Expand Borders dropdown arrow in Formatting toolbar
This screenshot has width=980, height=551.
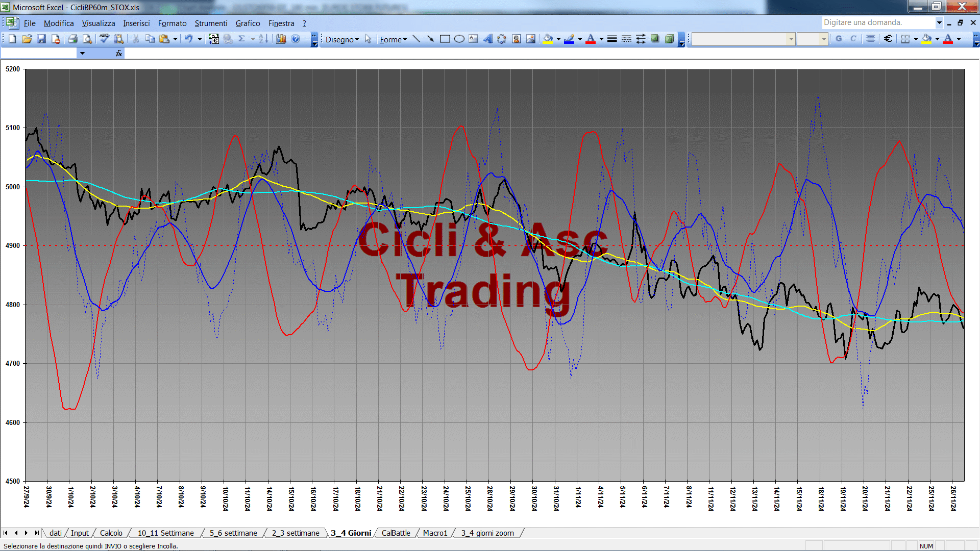click(916, 39)
